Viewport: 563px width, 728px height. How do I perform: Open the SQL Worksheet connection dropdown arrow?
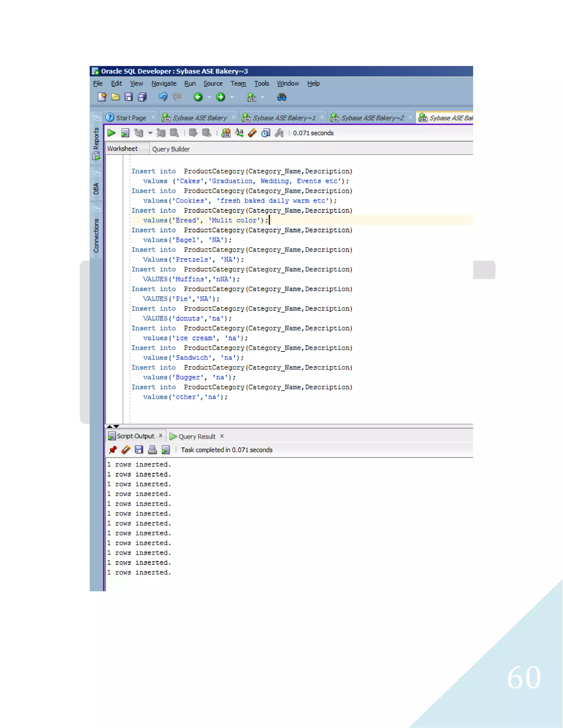pos(263,97)
